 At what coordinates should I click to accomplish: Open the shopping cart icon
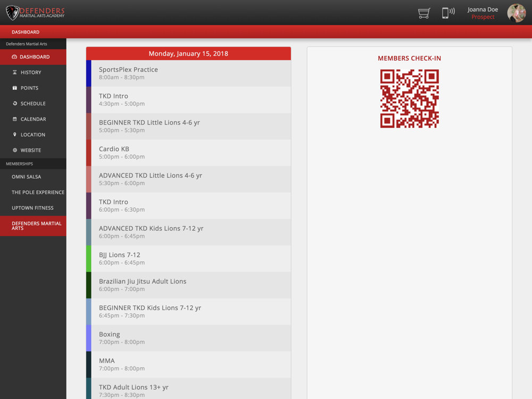point(424,13)
